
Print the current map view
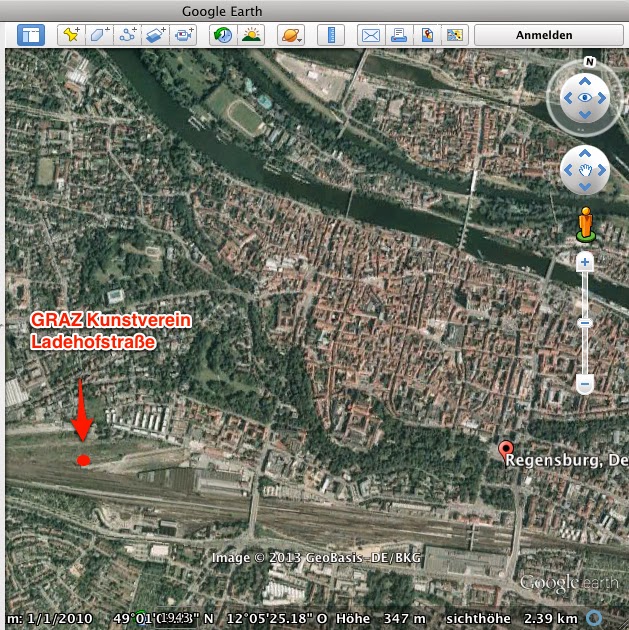(399, 35)
